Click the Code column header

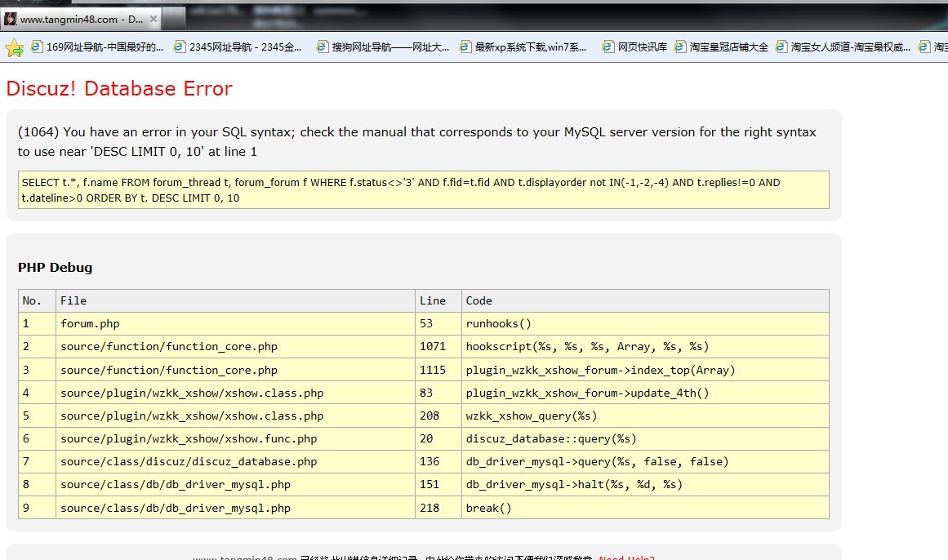point(645,300)
